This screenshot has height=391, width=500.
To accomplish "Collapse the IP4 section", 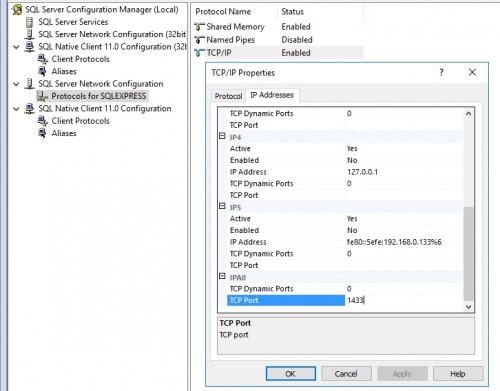I will [x=222, y=136].
